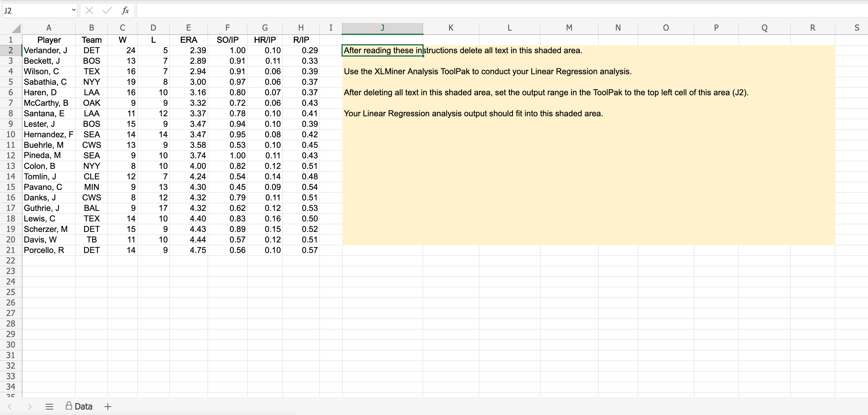The image size is (868, 415).
Task: Click the enter checkmark icon in formula bar
Action: click(x=107, y=11)
